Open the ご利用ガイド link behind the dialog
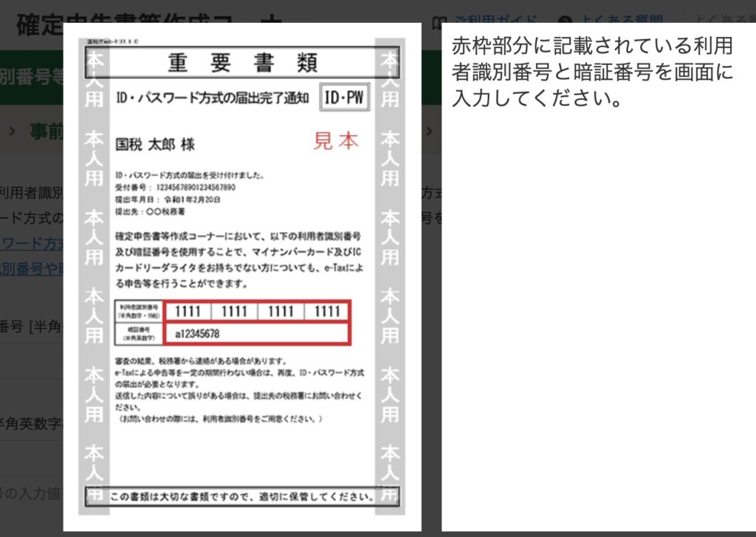Screen dimensions: 756x537 click(495, 20)
